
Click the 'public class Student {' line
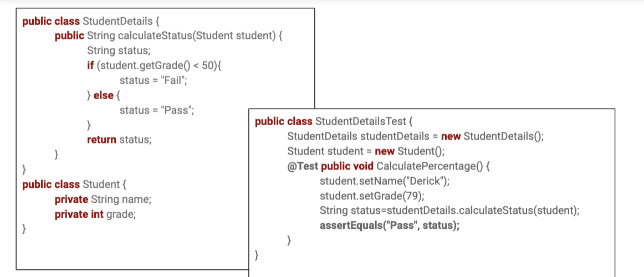tap(70, 184)
